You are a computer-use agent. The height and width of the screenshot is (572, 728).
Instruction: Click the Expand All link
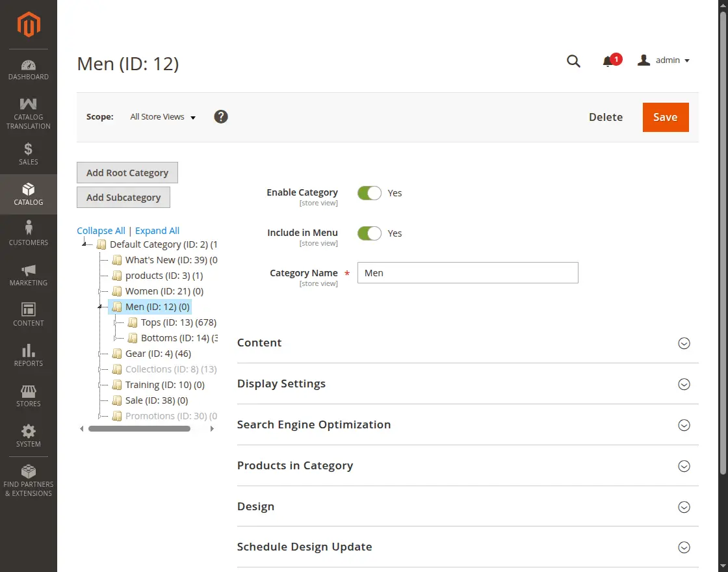pos(157,230)
